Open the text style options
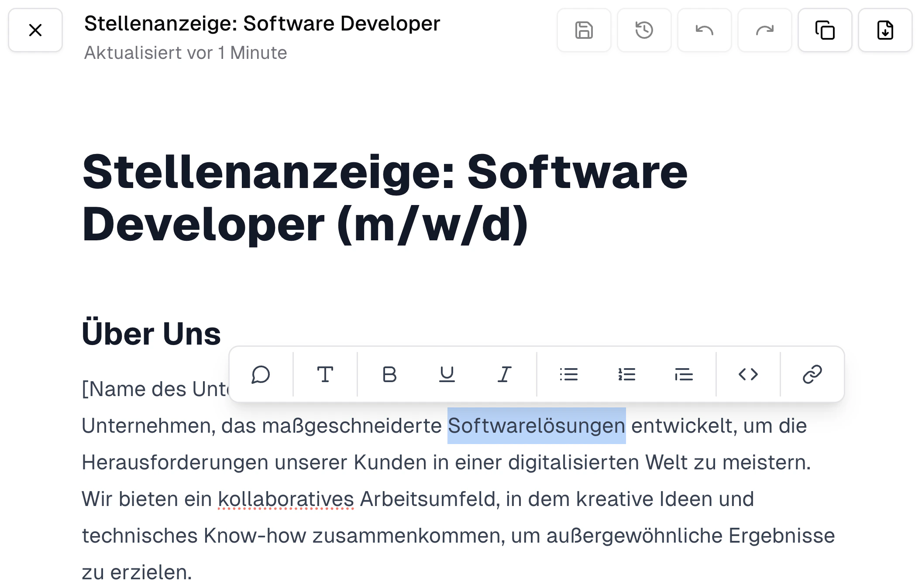This screenshot has width=922, height=588. pyautogui.click(x=325, y=374)
